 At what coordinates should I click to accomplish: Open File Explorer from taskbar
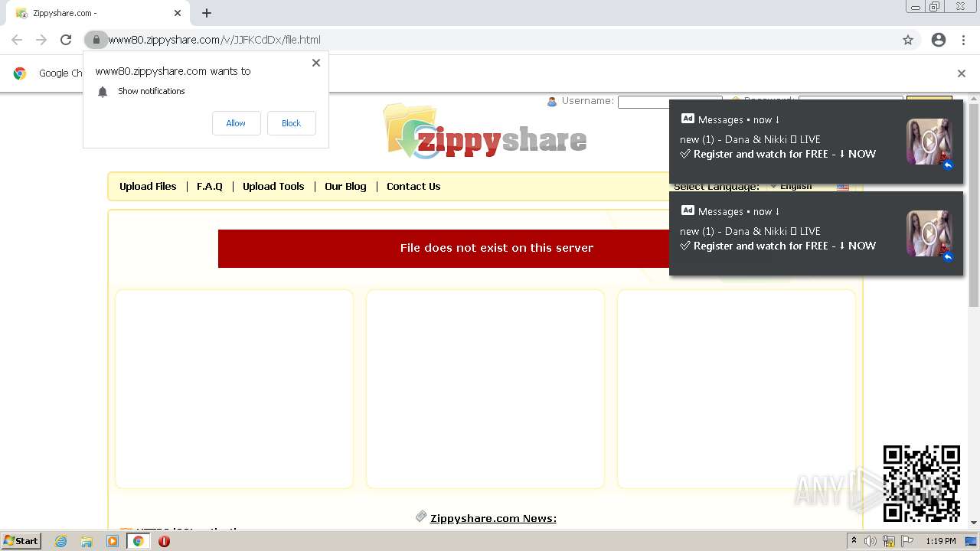pos(87,541)
